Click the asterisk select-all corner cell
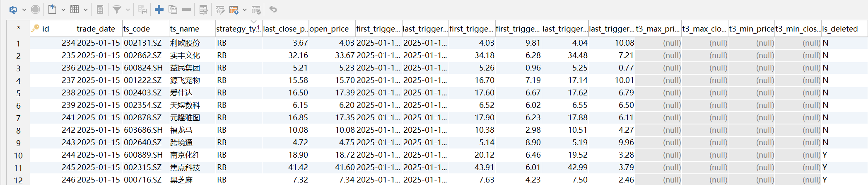Screen dimensions: 868x185 point(18,29)
